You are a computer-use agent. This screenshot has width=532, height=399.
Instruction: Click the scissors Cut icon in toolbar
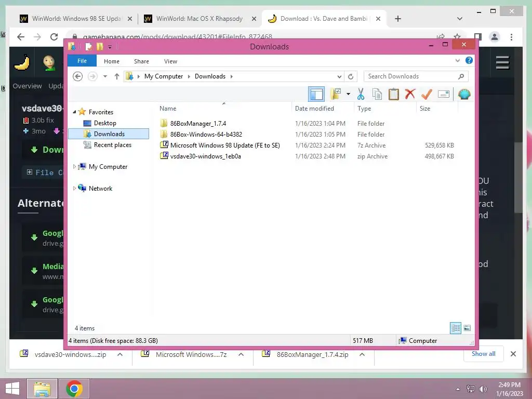coord(361,94)
